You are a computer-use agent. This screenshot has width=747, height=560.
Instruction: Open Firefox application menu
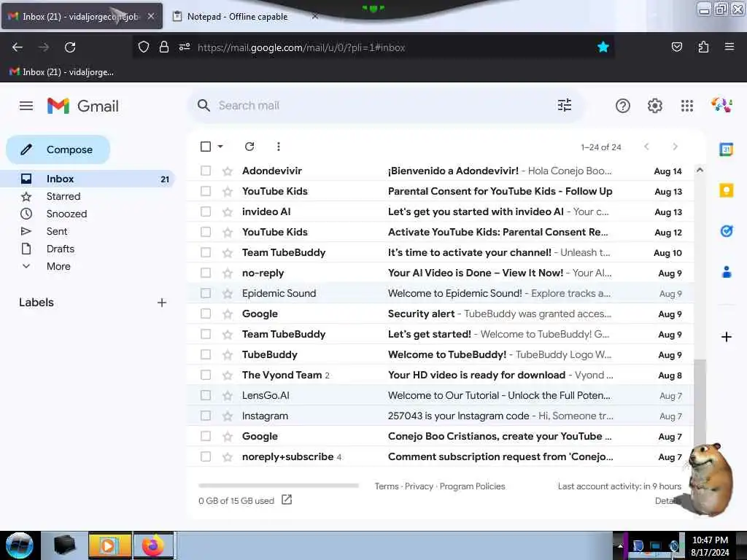coord(729,47)
